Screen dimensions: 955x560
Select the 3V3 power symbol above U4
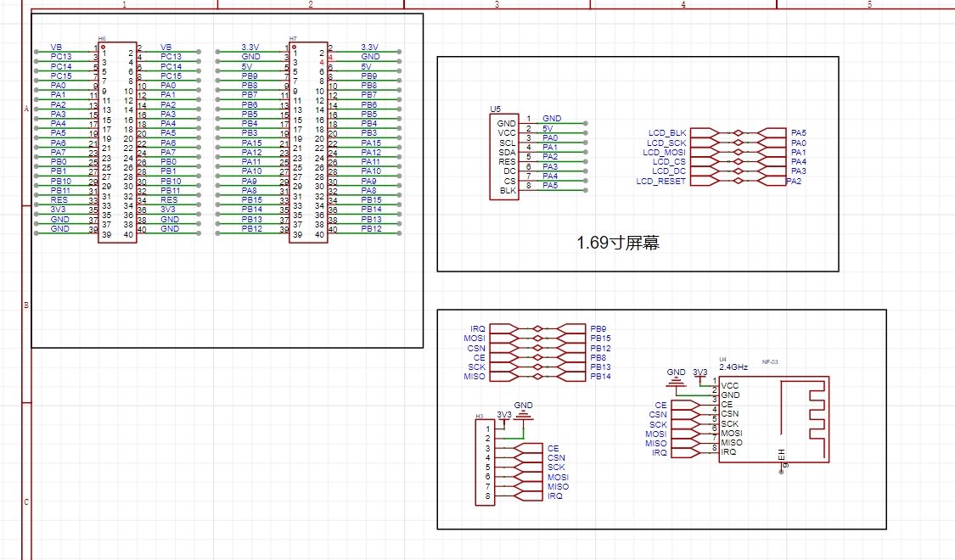coord(700,378)
